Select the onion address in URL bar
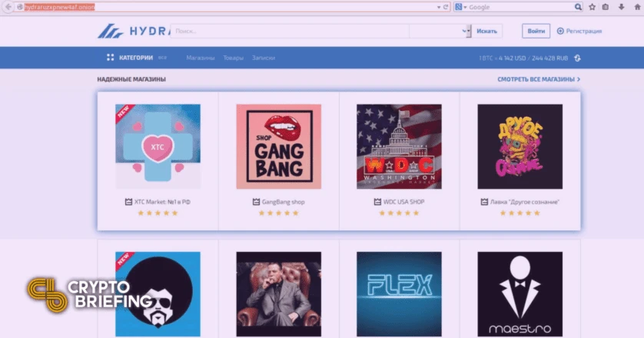 59,7
